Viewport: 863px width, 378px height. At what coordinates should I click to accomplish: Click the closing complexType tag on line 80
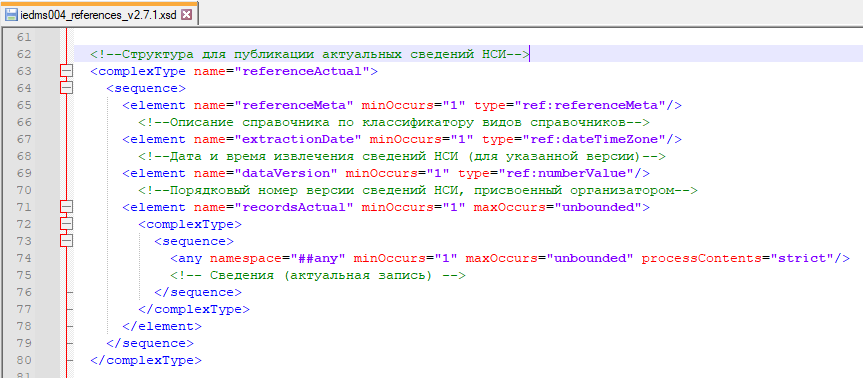coord(146,360)
